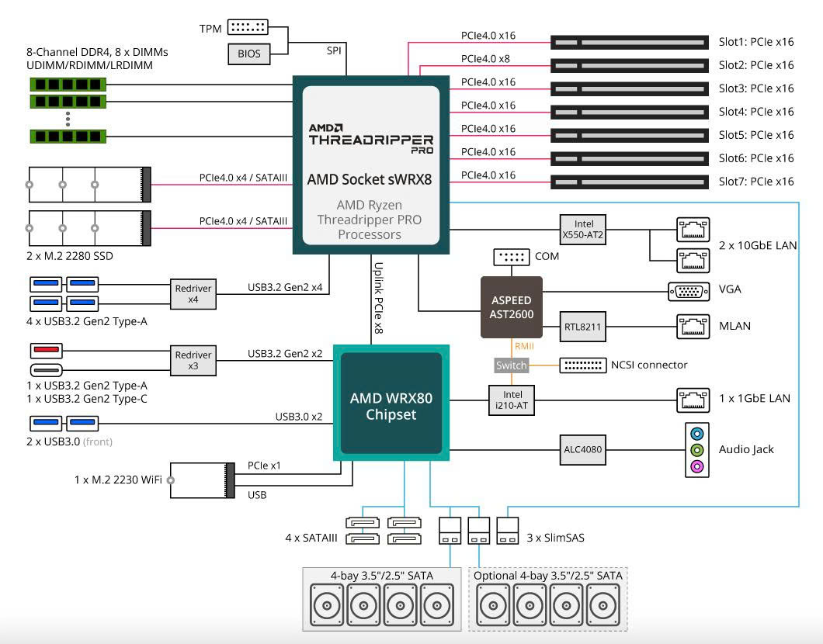Select the ASPEED AST2600 BMC chip
The image size is (823, 644).
tap(511, 307)
